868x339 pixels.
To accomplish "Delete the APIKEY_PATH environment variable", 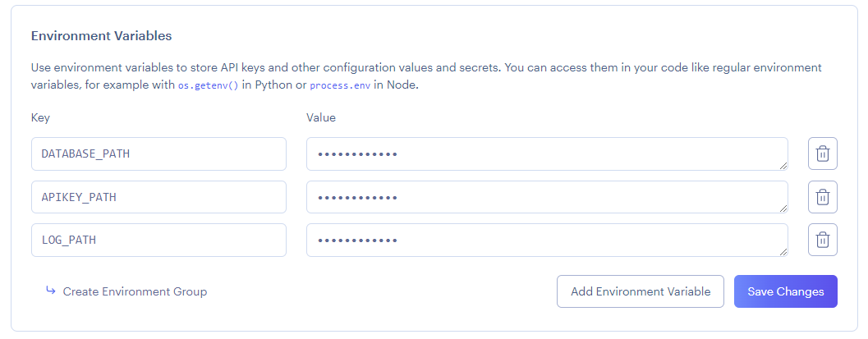I will pyautogui.click(x=822, y=197).
